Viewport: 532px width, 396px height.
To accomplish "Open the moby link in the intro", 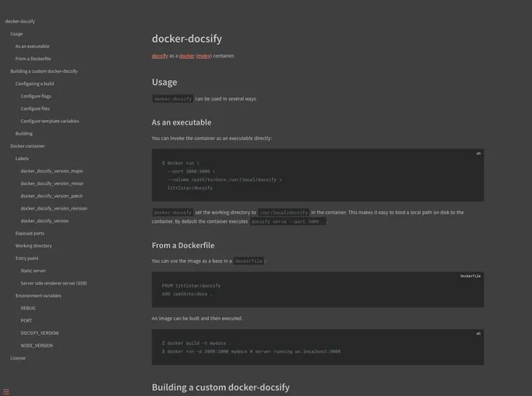I will (x=203, y=56).
